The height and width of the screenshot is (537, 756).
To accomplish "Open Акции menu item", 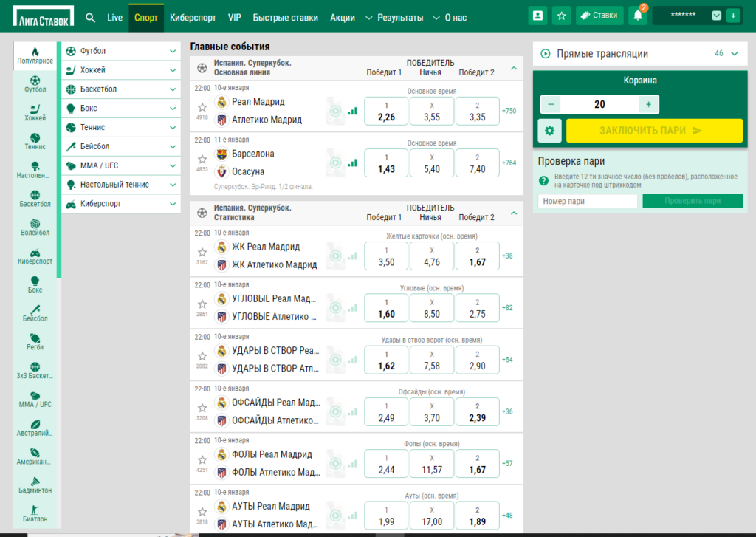I will tap(343, 18).
